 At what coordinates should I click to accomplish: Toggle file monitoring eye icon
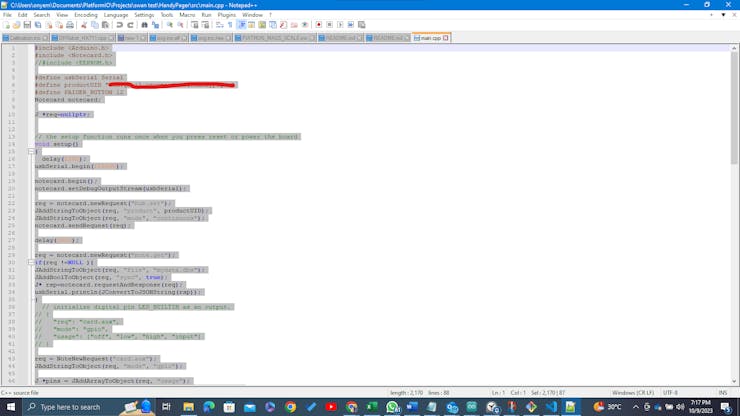(x=305, y=25)
